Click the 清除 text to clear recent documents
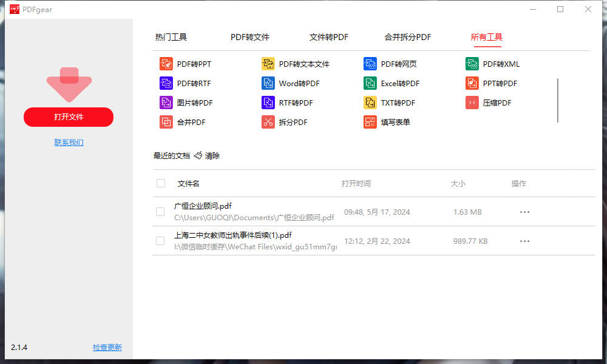 (212, 155)
